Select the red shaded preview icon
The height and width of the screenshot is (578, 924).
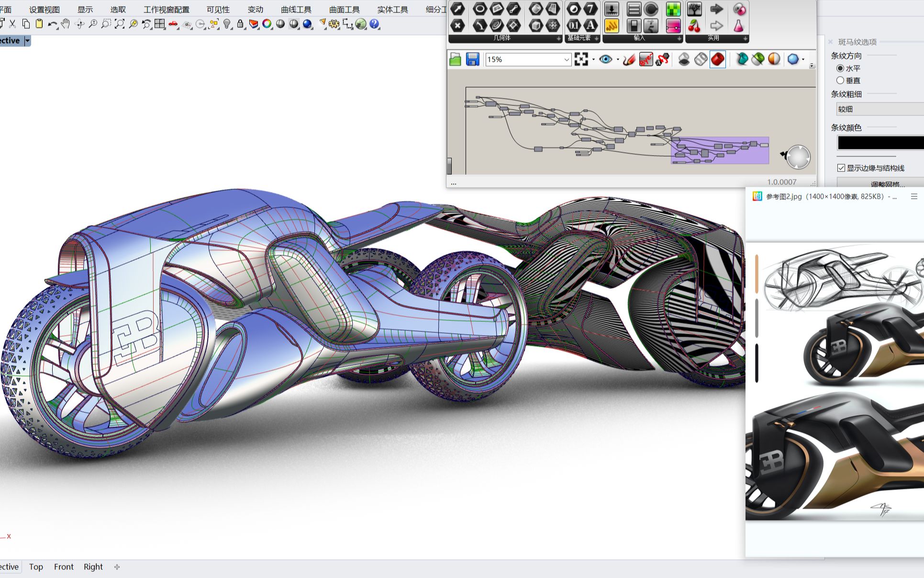717,59
